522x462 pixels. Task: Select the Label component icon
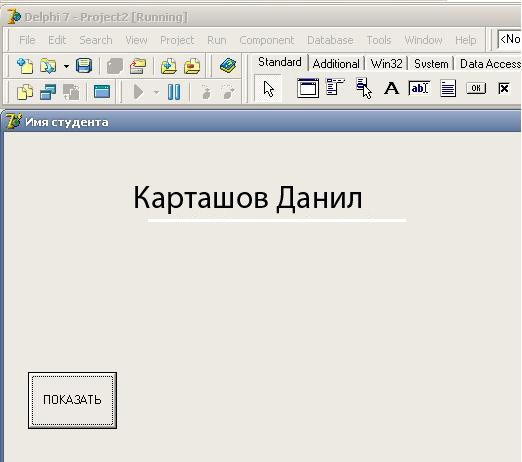pos(391,88)
